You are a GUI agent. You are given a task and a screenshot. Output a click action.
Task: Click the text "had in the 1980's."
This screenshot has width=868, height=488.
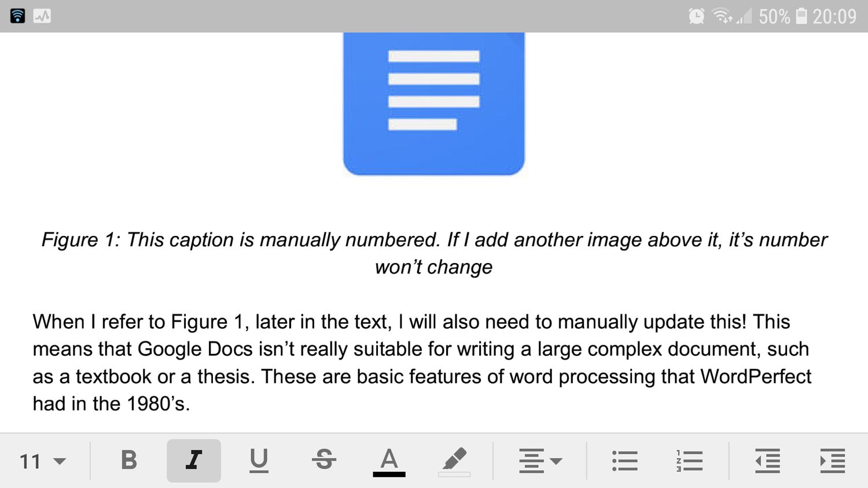111,404
